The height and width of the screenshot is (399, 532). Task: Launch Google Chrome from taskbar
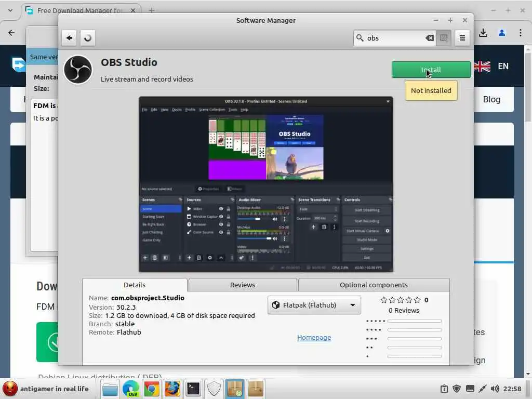[x=152, y=389]
